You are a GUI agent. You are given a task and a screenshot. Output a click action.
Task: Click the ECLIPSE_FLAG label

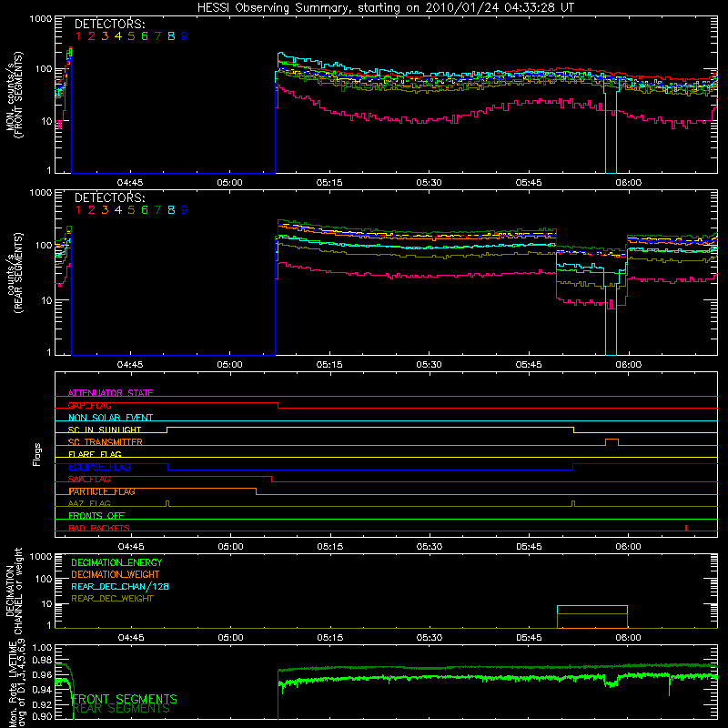99,467
